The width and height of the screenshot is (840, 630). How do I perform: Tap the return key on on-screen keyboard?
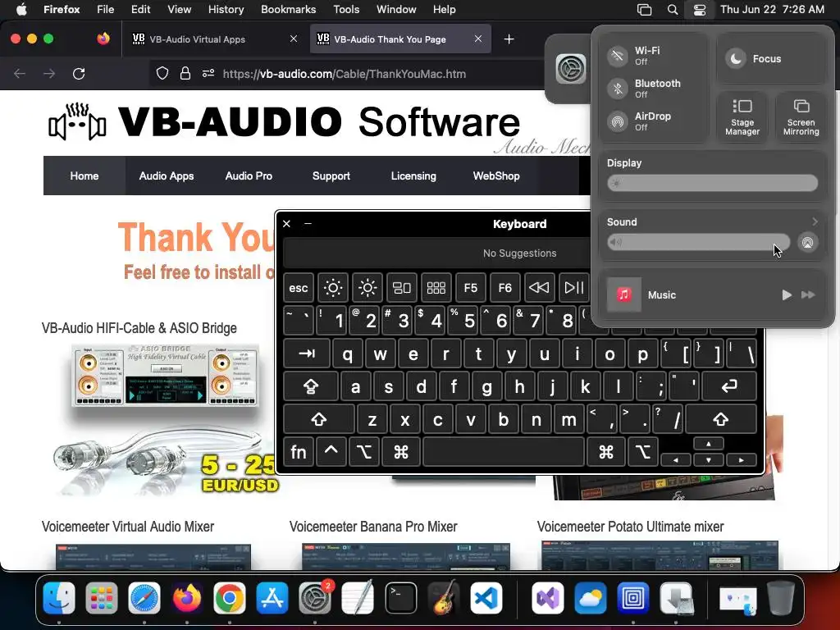(729, 386)
